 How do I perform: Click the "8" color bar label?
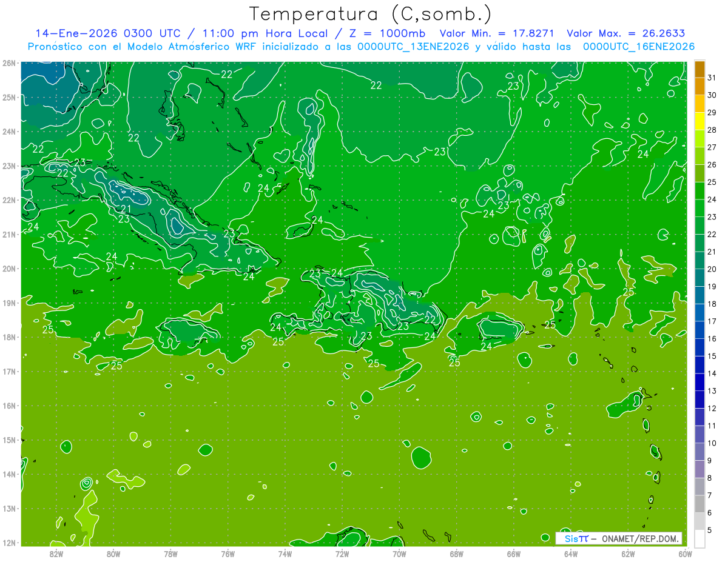(710, 478)
